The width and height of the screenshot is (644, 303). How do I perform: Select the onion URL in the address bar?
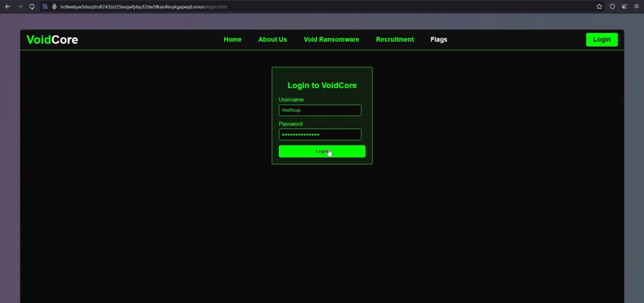(144, 6)
